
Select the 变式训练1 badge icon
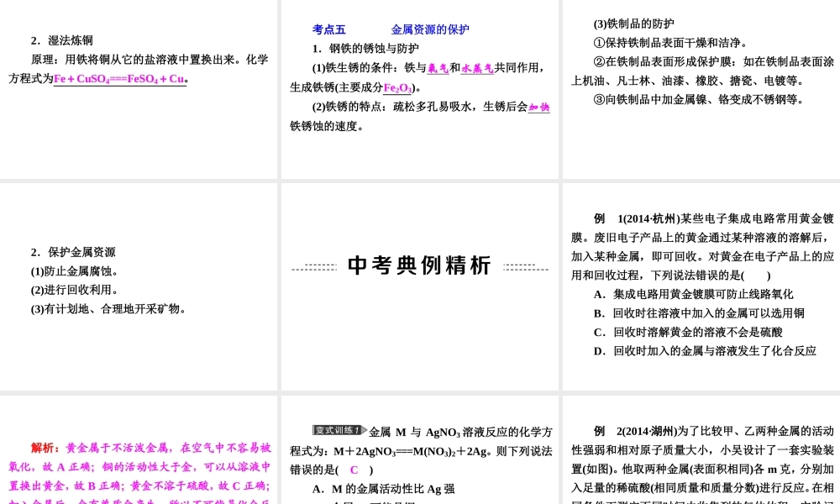click(339, 430)
